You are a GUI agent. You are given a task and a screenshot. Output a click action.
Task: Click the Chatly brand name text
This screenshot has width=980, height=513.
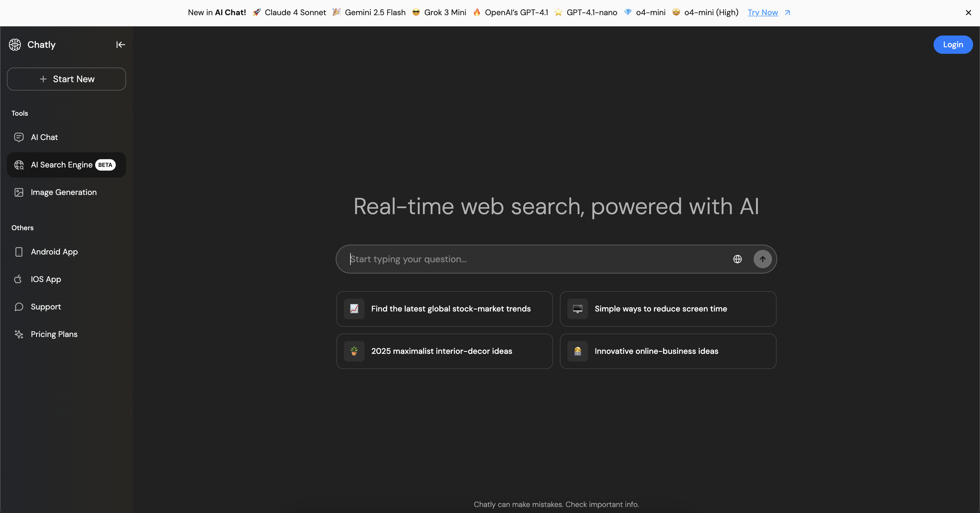click(x=42, y=45)
